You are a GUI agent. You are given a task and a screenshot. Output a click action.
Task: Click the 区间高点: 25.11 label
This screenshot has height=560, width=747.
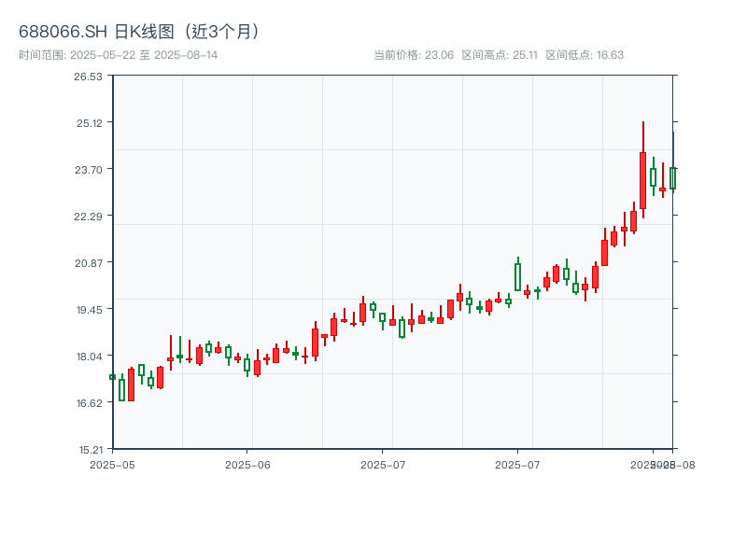(500, 55)
